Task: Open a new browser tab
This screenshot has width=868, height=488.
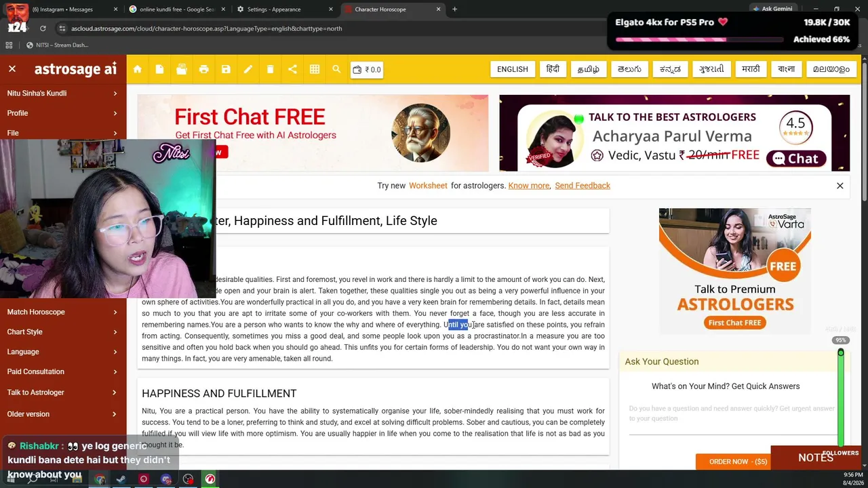Action: [x=454, y=9]
